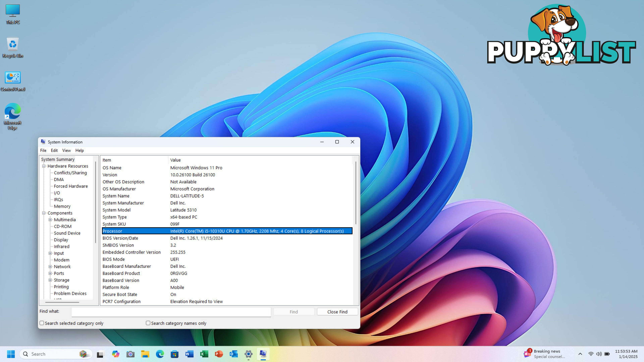This screenshot has width=644, height=362.
Task: Open the Help menu
Action: (79, 150)
